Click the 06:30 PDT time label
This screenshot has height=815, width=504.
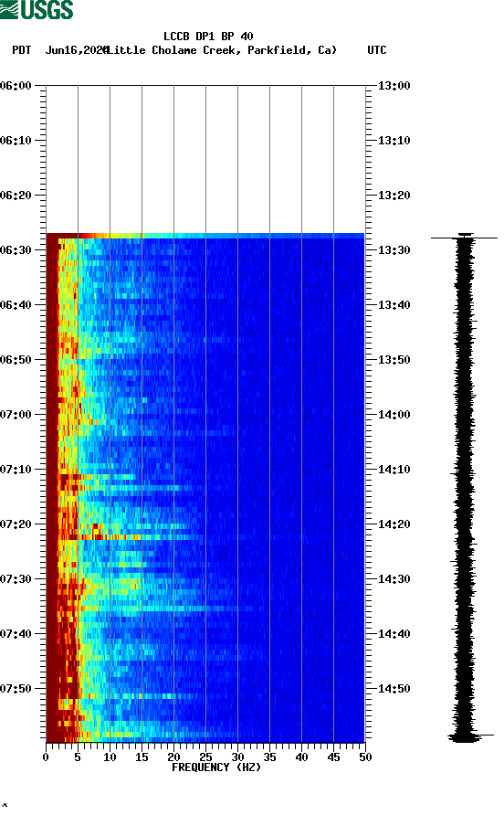pos(16,250)
